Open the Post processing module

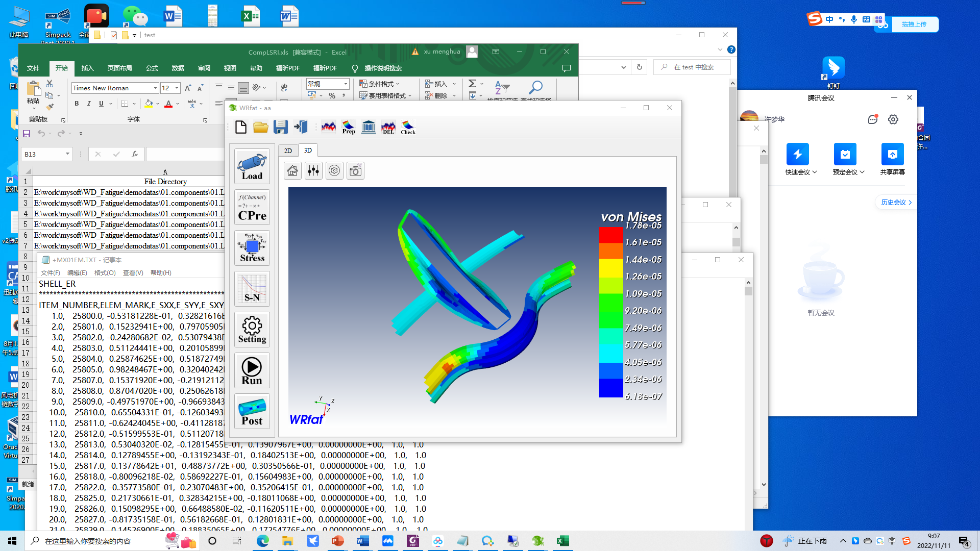(x=252, y=412)
